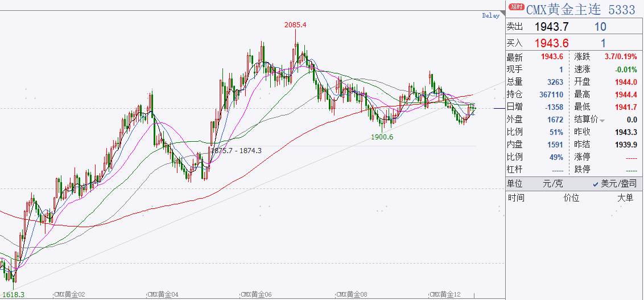Click the red 延时 delay badge icon
Image resolution: width=644 pixels, height=300 pixels.
coord(516,7)
